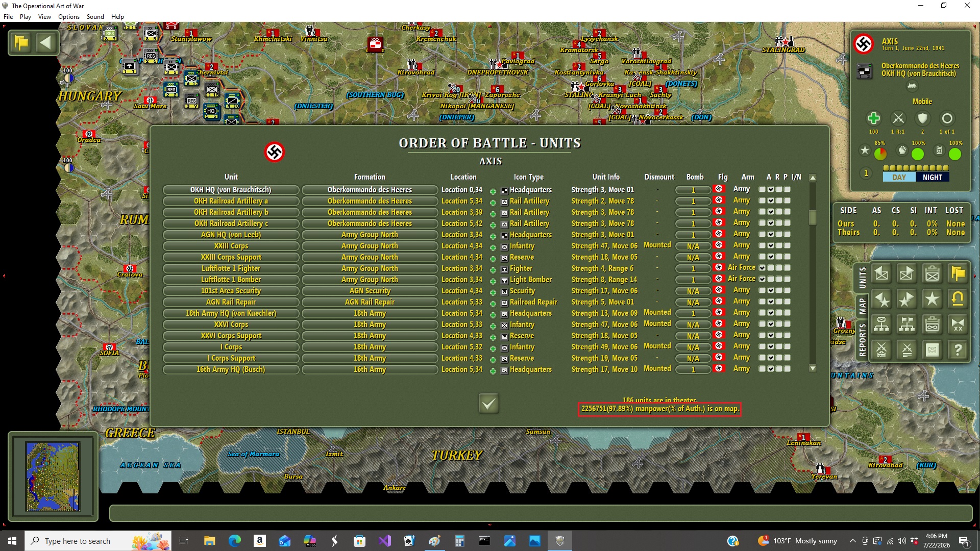Toggle the Air Force checkbox for Luftflotte 1 Fighter
This screenshot has height=551, width=980.
click(763, 268)
